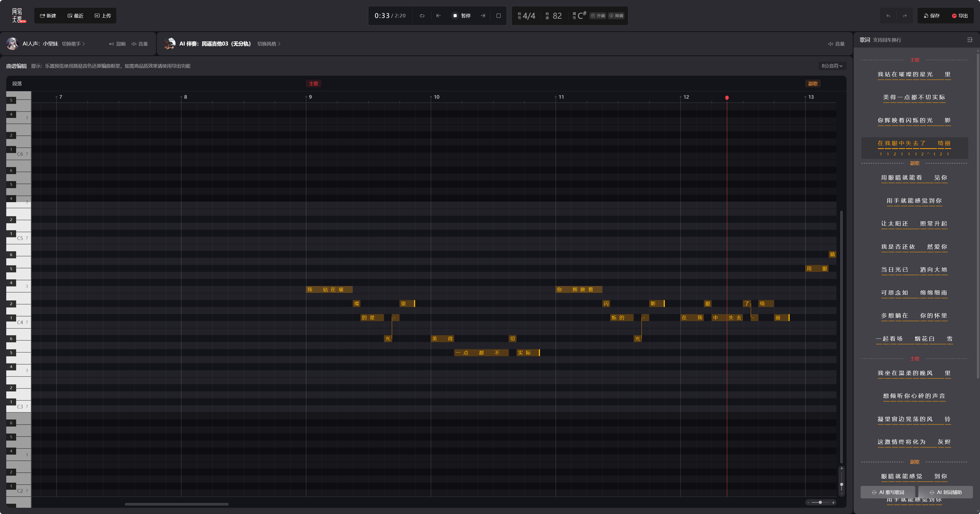
Task: Jump to end with skip-forward icon
Action: point(483,16)
